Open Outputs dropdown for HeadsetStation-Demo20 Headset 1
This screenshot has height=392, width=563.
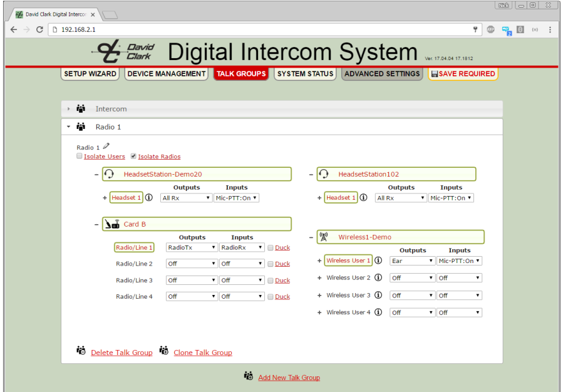(186, 198)
